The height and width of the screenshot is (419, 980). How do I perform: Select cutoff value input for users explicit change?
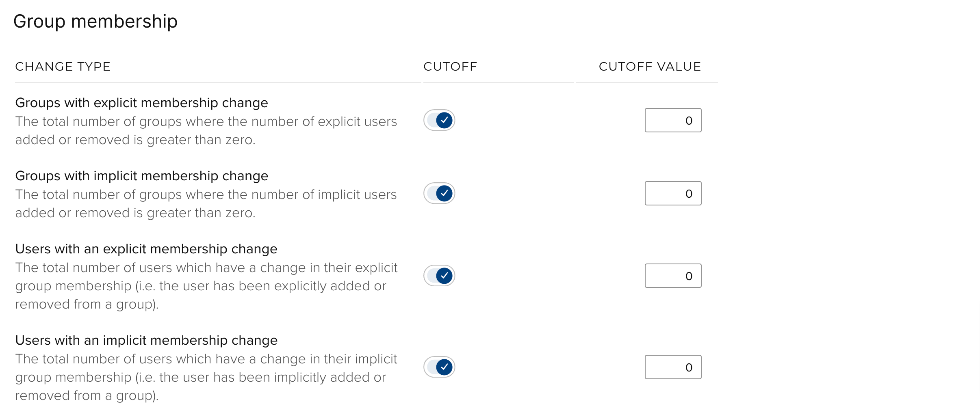click(x=673, y=276)
